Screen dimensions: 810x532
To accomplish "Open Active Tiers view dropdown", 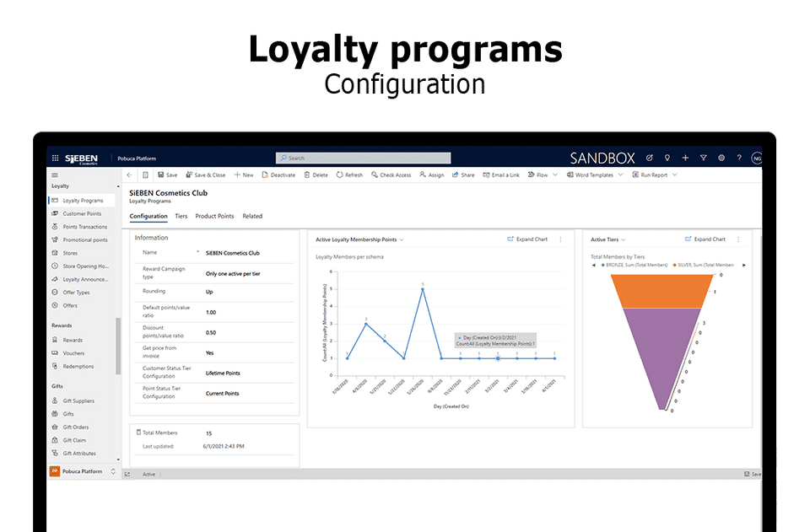I will [608, 239].
